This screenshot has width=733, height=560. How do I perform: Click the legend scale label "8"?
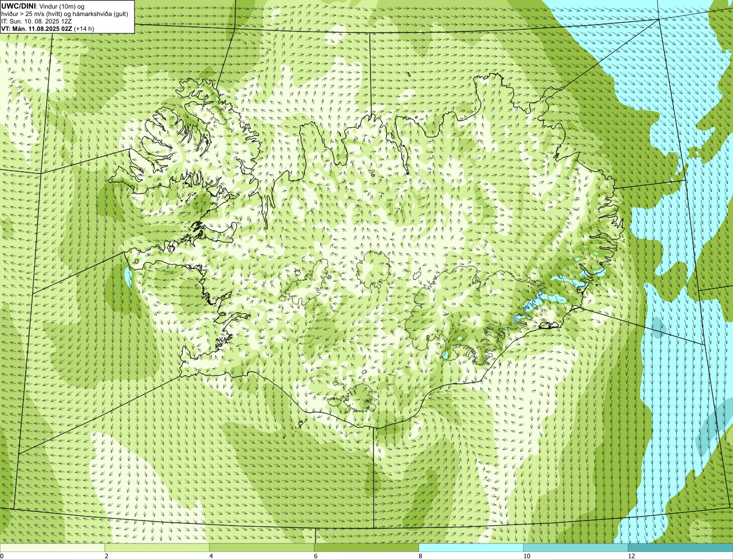click(420, 556)
